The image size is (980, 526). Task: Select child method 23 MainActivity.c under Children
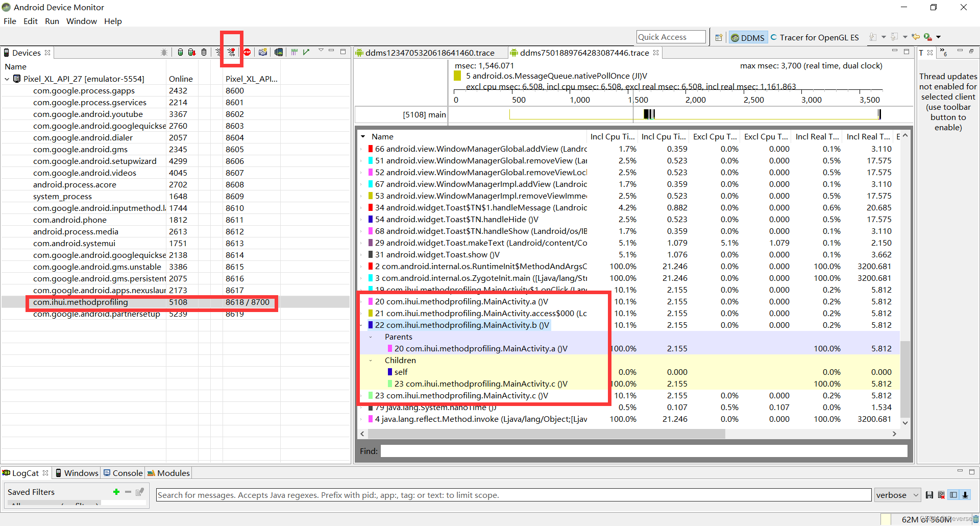629,384
